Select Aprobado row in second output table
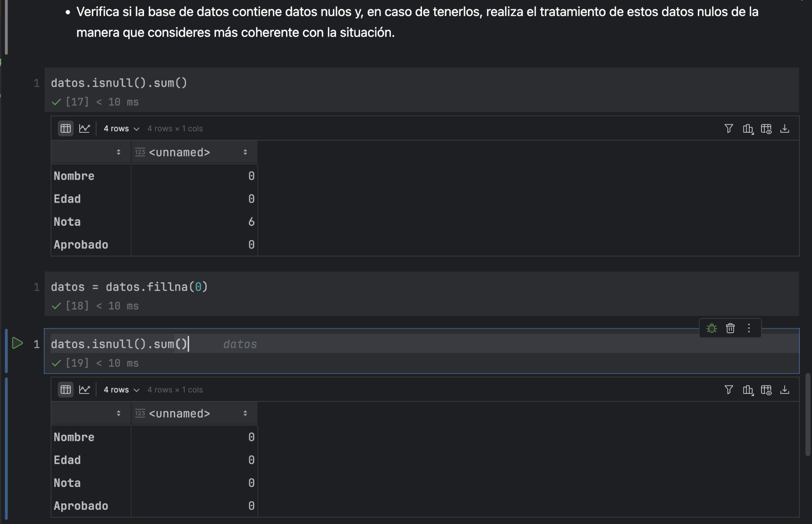Viewport: 812px width, 524px height. (x=155, y=506)
